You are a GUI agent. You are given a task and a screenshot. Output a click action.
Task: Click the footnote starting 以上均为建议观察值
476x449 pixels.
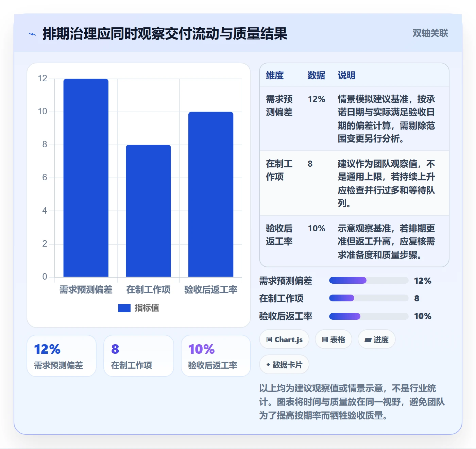(x=352, y=402)
